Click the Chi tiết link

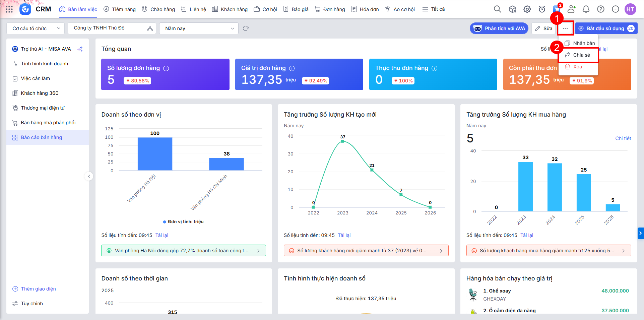(623, 138)
